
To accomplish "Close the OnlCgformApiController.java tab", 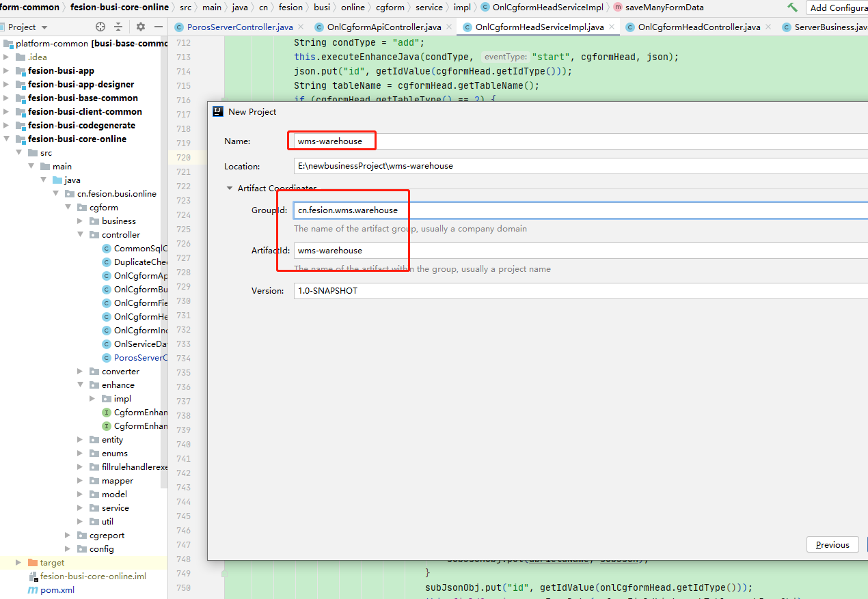I will [450, 27].
